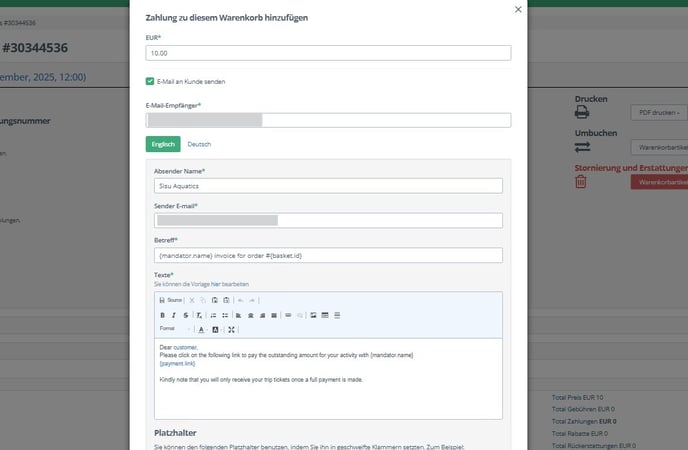Click the EUR amount input field

pos(328,53)
